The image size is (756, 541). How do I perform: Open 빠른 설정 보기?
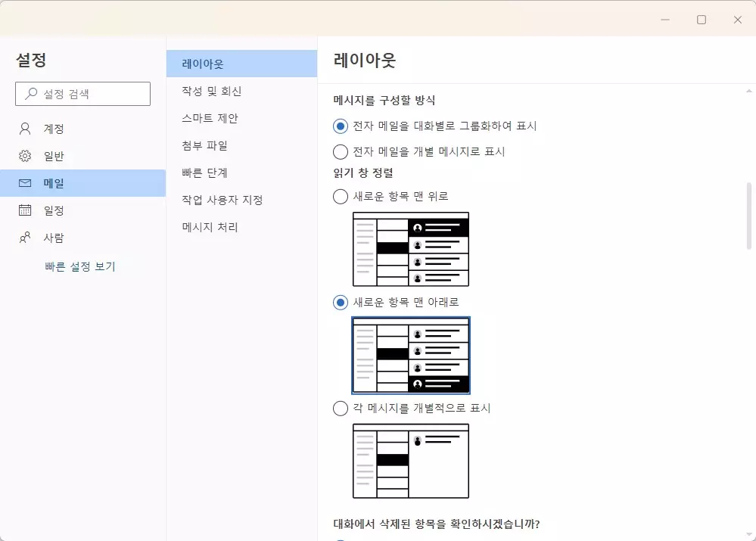click(82, 266)
